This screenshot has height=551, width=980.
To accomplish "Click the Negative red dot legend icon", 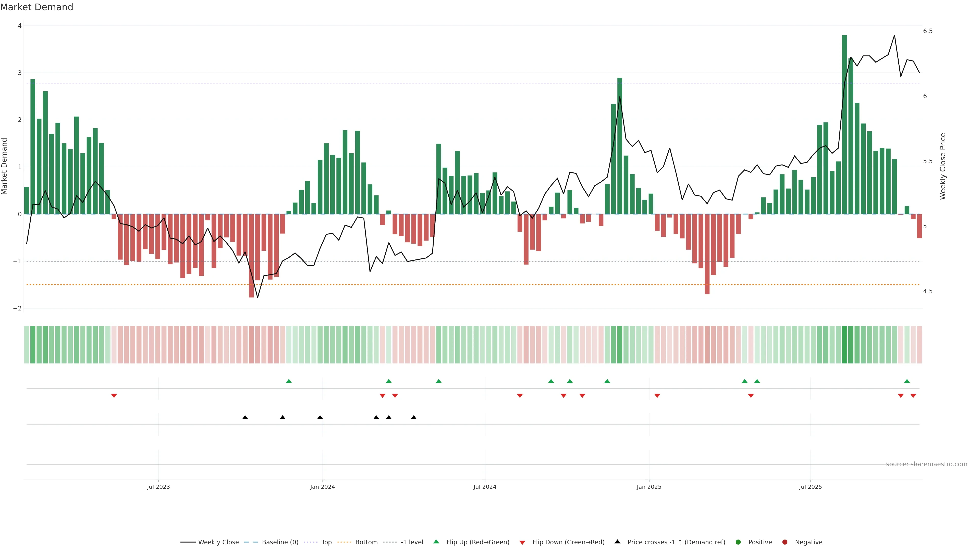I will [785, 542].
